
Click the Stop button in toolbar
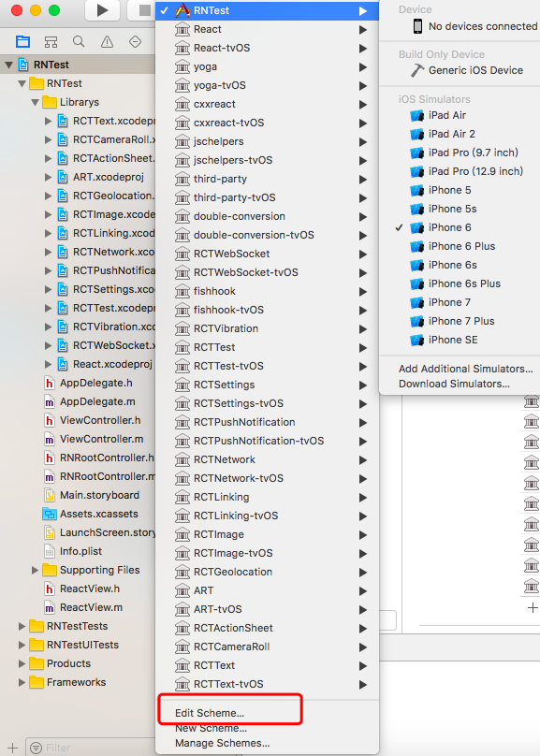pos(142,10)
